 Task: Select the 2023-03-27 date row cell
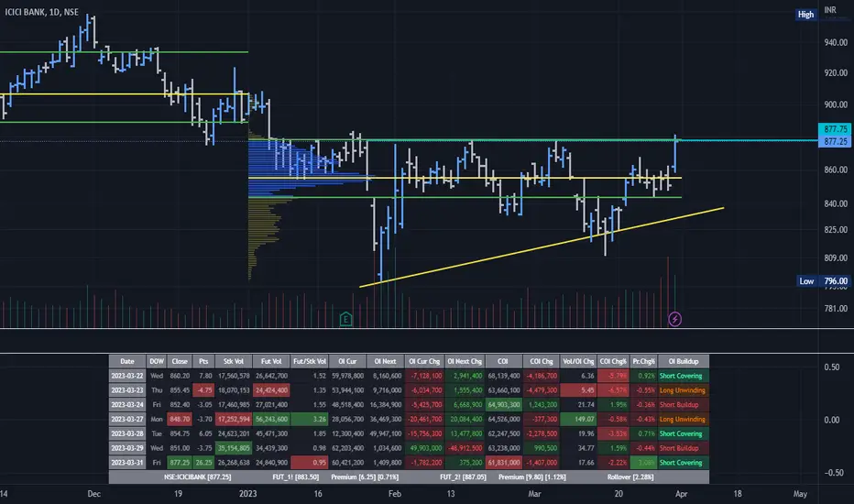[126, 419]
